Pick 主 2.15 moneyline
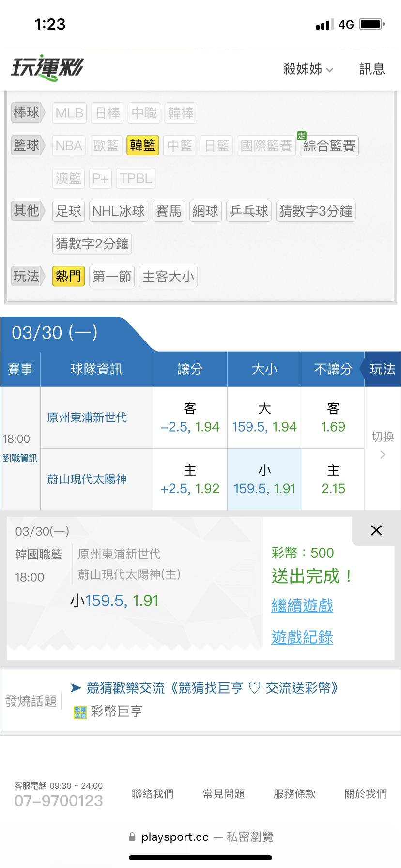This screenshot has height=868, width=401. (x=333, y=479)
